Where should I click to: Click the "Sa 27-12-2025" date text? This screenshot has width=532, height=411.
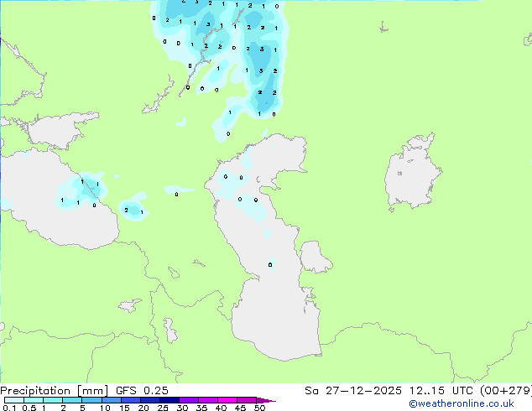tap(353, 391)
